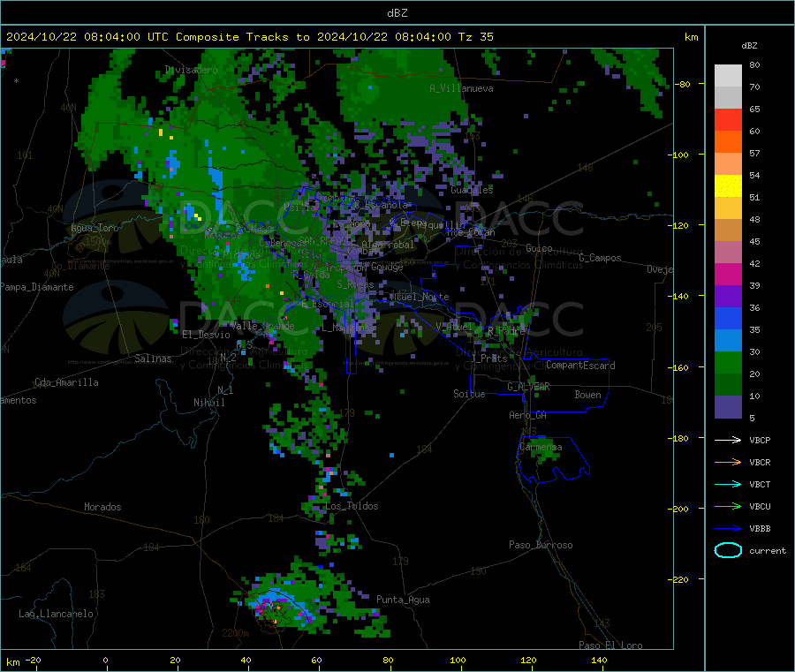Click the 'Paso_El_Loro' map label

coord(611,646)
